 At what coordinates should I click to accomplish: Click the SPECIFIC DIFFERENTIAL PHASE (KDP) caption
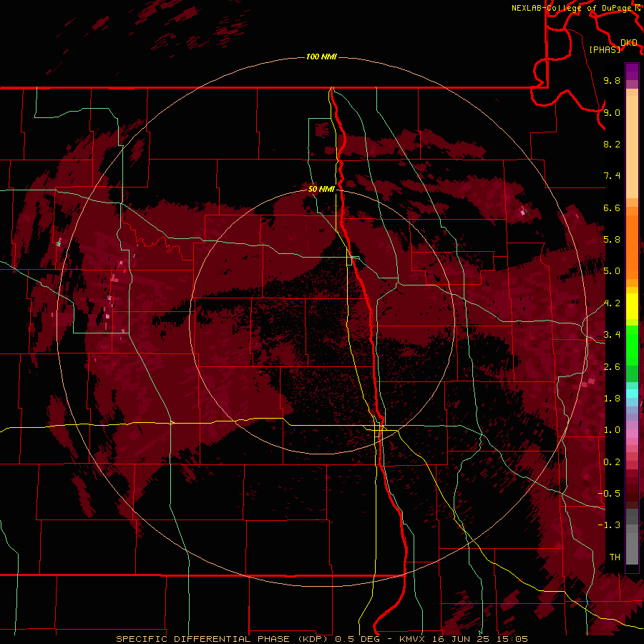coord(221,639)
